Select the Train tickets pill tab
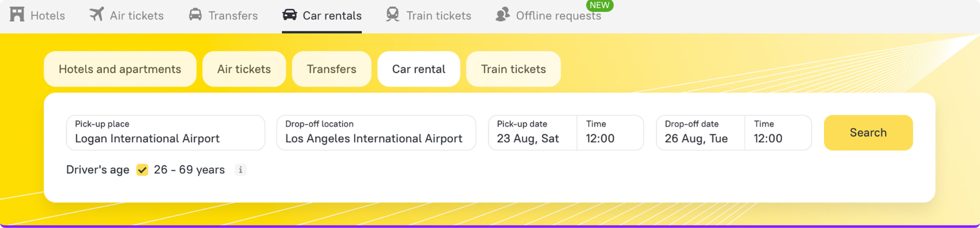This screenshot has width=980, height=228. [x=513, y=69]
